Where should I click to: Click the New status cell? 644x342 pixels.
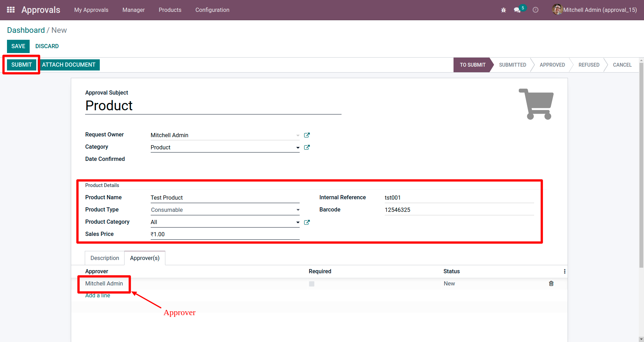pyautogui.click(x=449, y=283)
